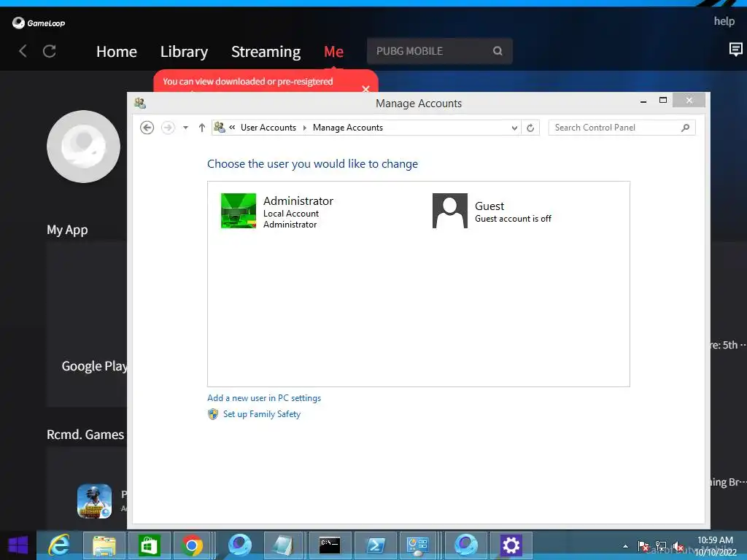Viewport: 747px width, 560px height.
Task: Open the GameLoop message center icon
Action: [x=735, y=49]
